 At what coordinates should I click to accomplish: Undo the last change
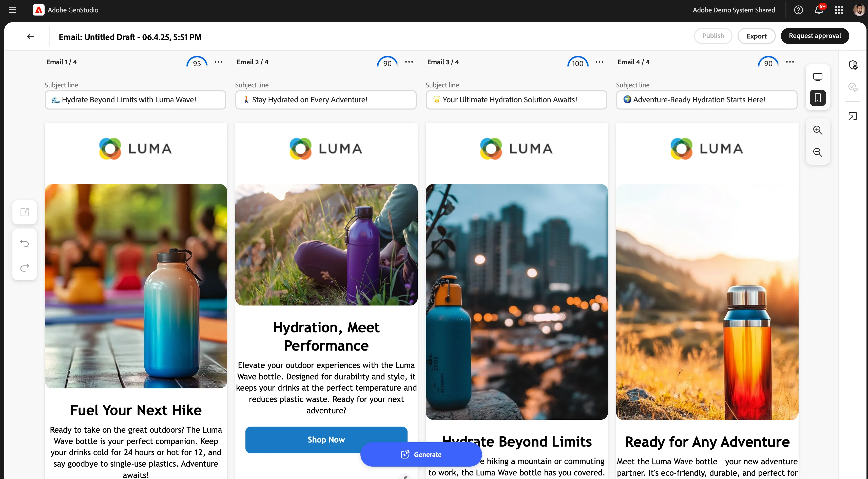click(x=25, y=243)
